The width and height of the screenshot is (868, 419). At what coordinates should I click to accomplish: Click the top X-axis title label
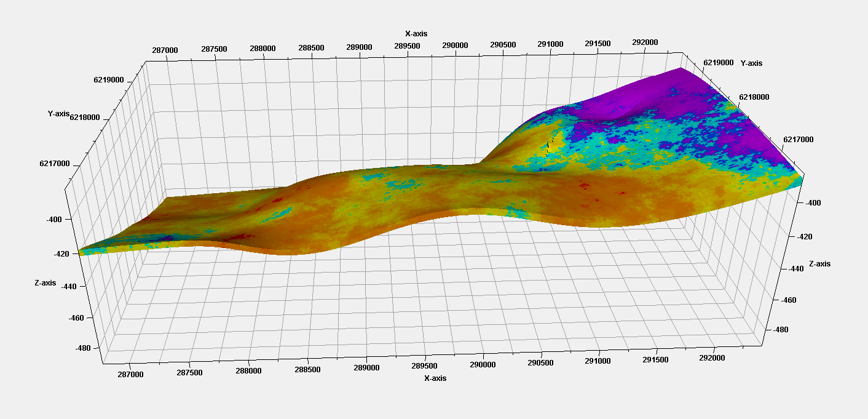[416, 33]
